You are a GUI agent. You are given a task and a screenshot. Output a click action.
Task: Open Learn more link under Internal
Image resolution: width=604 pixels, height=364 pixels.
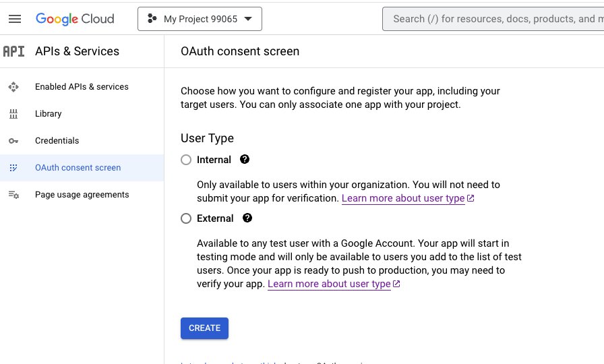403,198
